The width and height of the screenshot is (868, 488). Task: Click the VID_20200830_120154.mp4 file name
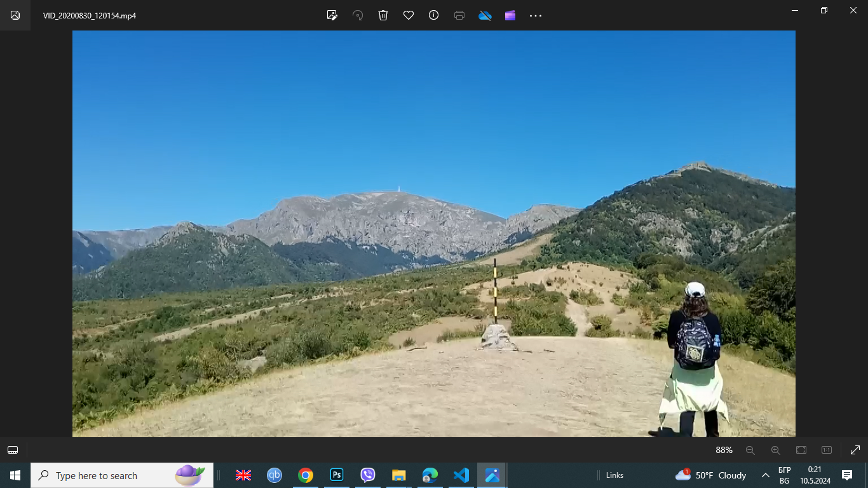90,15
